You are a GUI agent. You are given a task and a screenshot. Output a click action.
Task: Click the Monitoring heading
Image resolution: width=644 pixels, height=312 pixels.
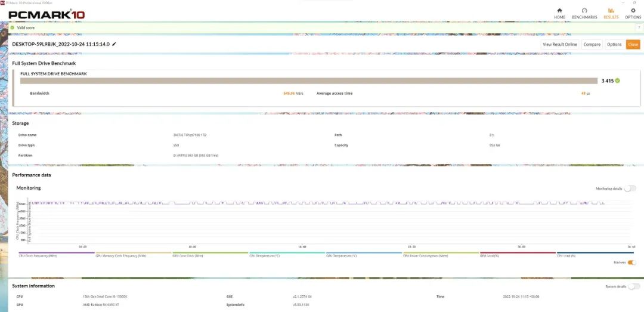[x=29, y=188]
